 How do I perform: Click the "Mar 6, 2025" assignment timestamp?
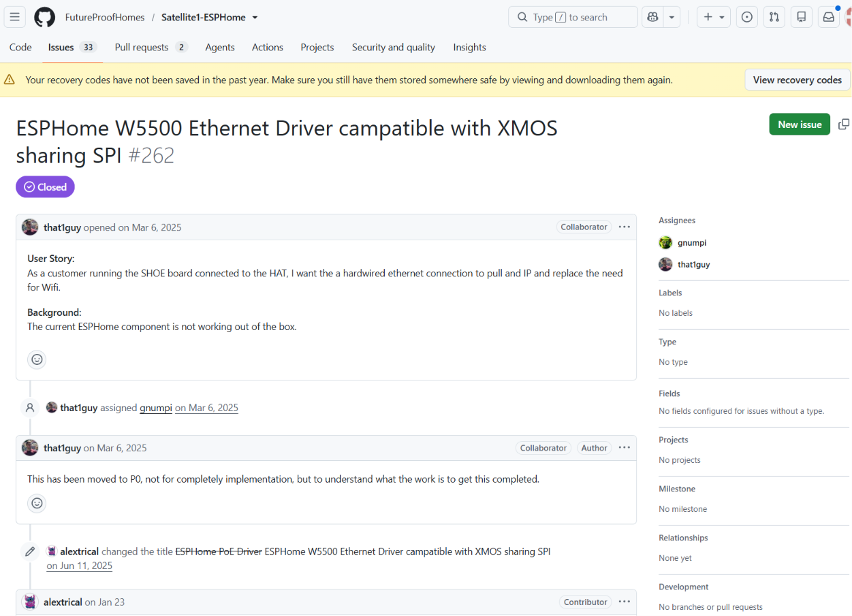[206, 408]
